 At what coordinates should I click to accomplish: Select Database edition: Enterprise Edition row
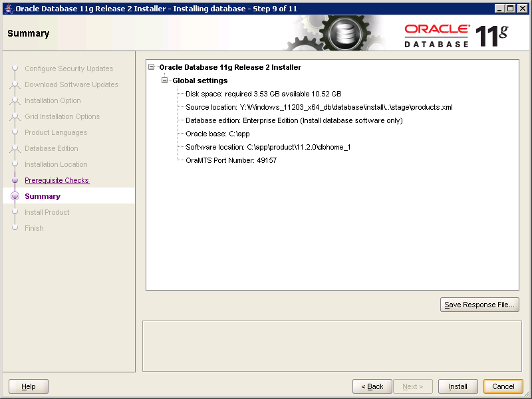tap(294, 120)
